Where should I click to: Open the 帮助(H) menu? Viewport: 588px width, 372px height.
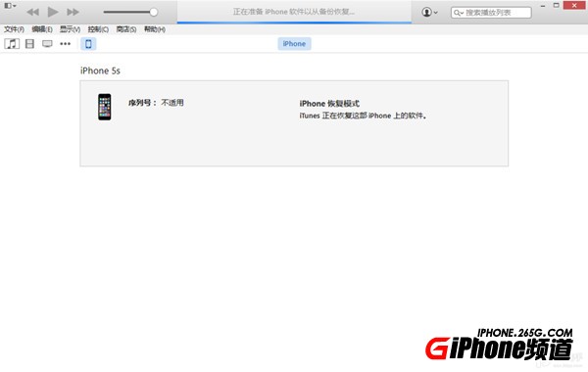point(155,29)
